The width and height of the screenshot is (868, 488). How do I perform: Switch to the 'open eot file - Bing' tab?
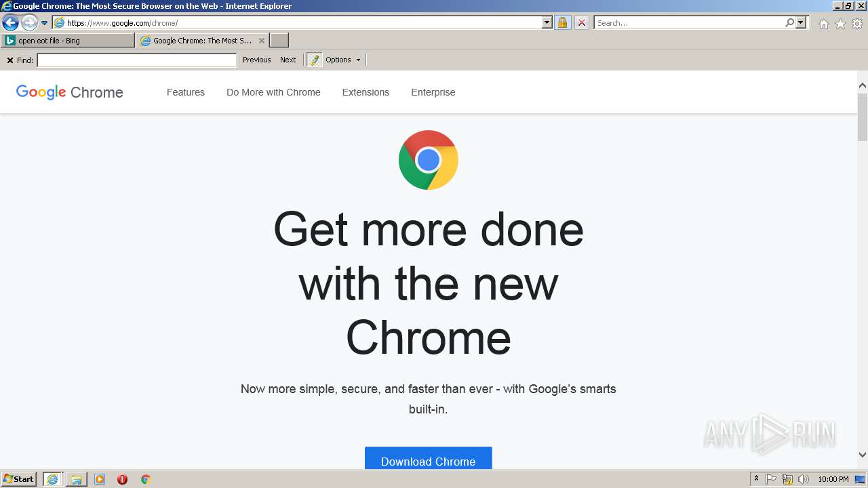click(x=68, y=41)
